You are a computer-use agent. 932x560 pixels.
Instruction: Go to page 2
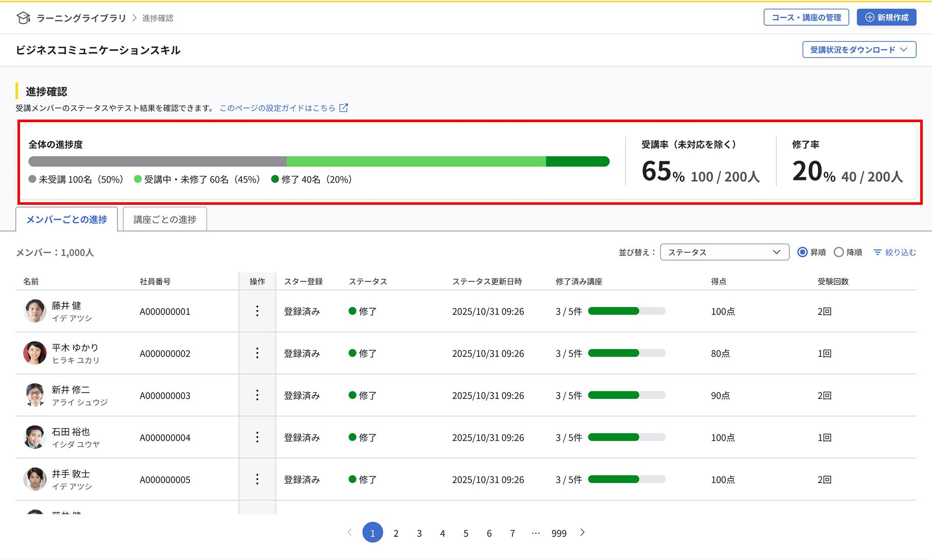(x=396, y=533)
